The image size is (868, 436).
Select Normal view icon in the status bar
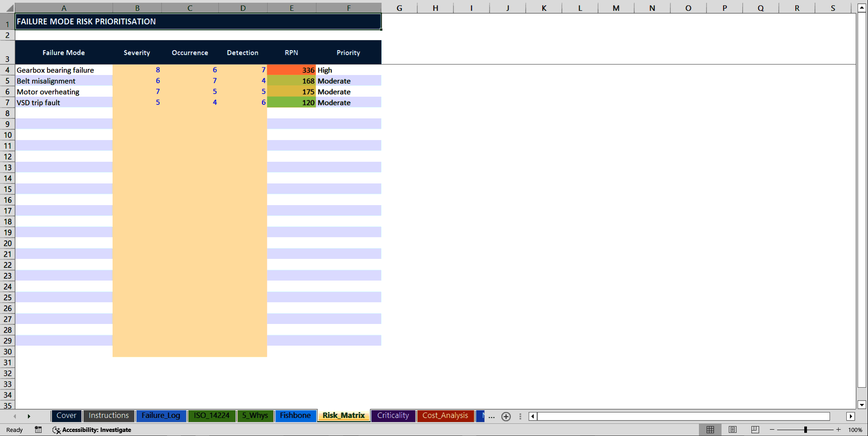pos(710,430)
